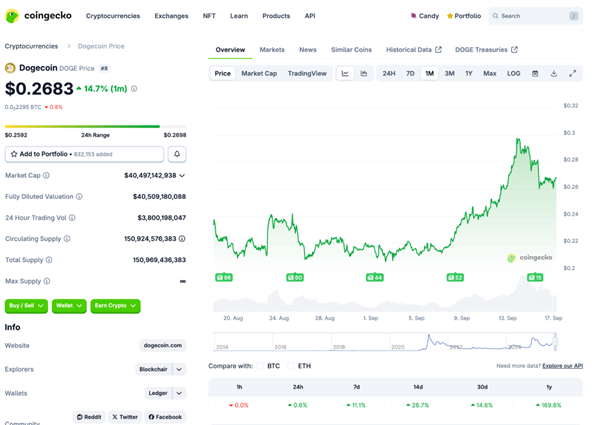Click the news marker labeled 86
Image resolution: width=602 pixels, height=425 pixels.
[224, 277]
